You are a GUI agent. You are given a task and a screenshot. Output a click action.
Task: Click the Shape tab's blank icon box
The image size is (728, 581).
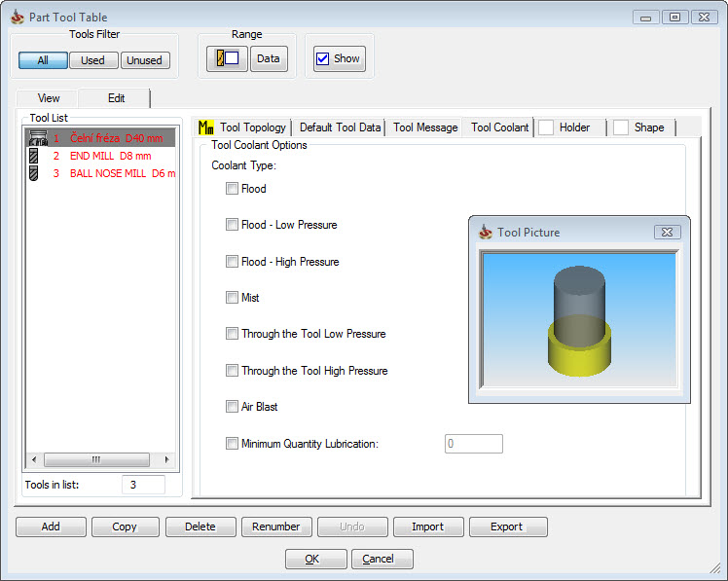point(621,127)
